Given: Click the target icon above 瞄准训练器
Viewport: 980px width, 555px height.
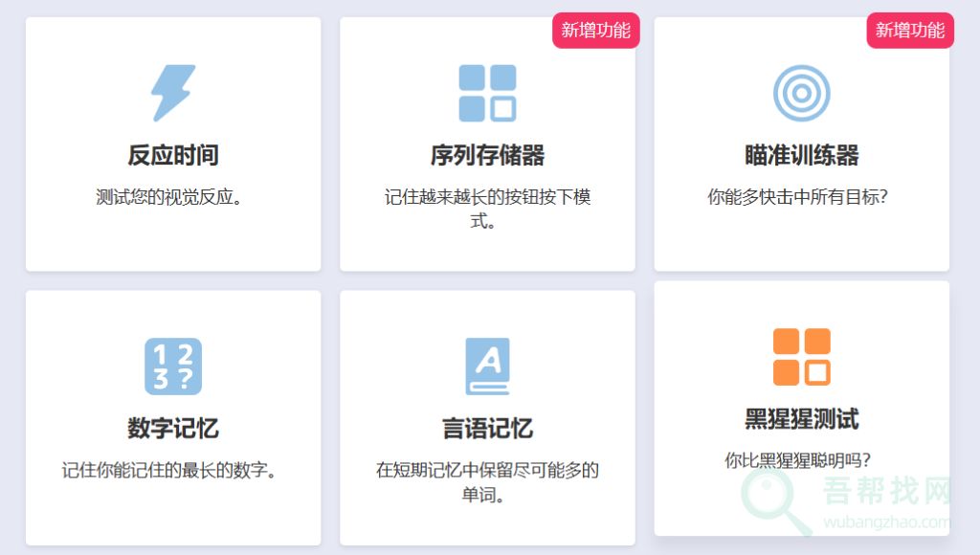Looking at the screenshot, I should coord(801,91).
